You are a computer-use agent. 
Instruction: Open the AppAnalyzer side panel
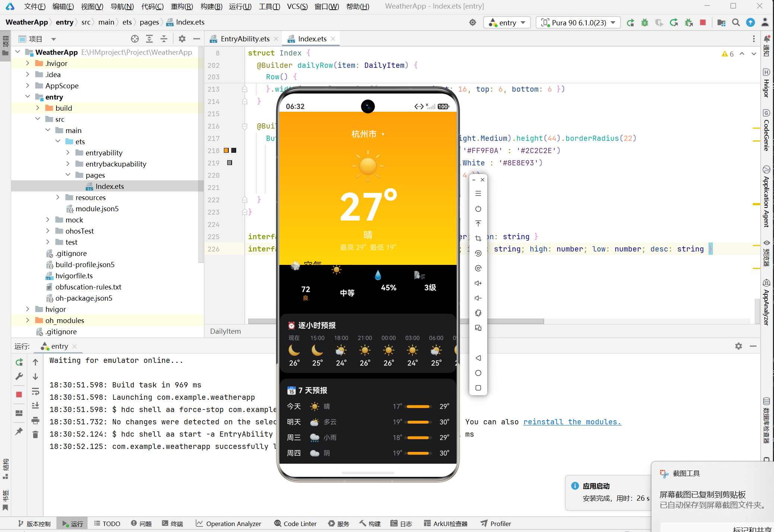[766, 302]
